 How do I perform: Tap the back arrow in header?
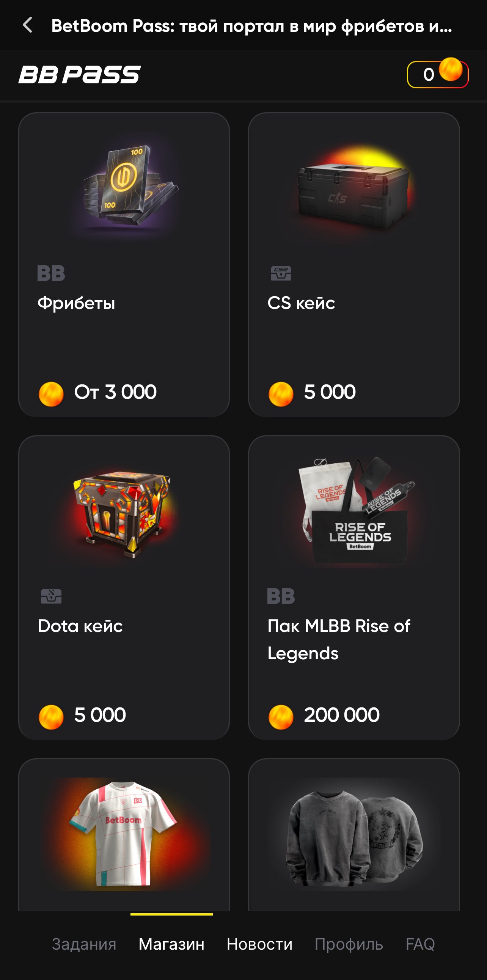click(27, 25)
